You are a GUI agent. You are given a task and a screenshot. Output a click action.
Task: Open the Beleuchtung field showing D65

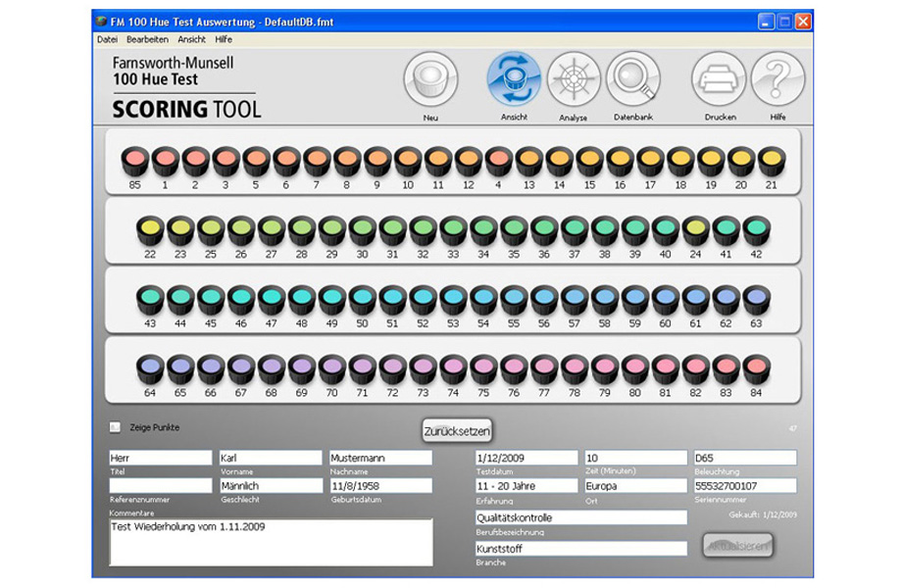click(744, 458)
